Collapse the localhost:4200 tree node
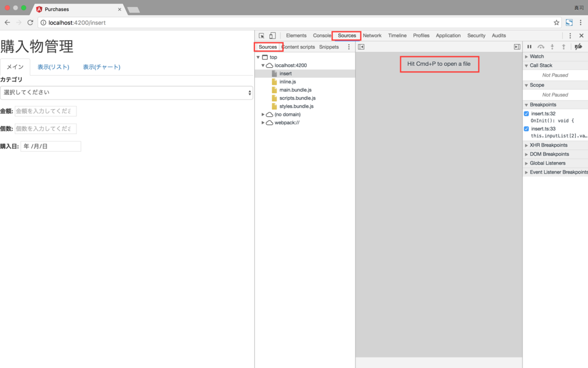The width and height of the screenshot is (588, 368). coord(263,66)
